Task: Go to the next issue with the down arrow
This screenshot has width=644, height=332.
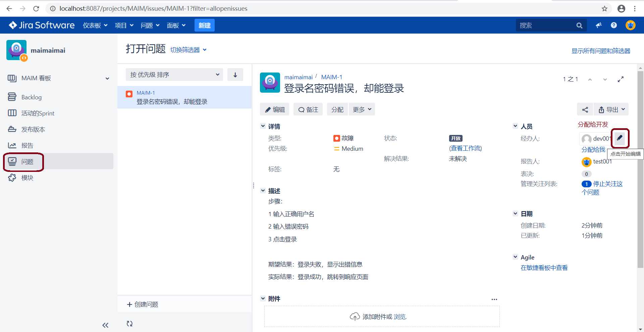Action: 605,80
